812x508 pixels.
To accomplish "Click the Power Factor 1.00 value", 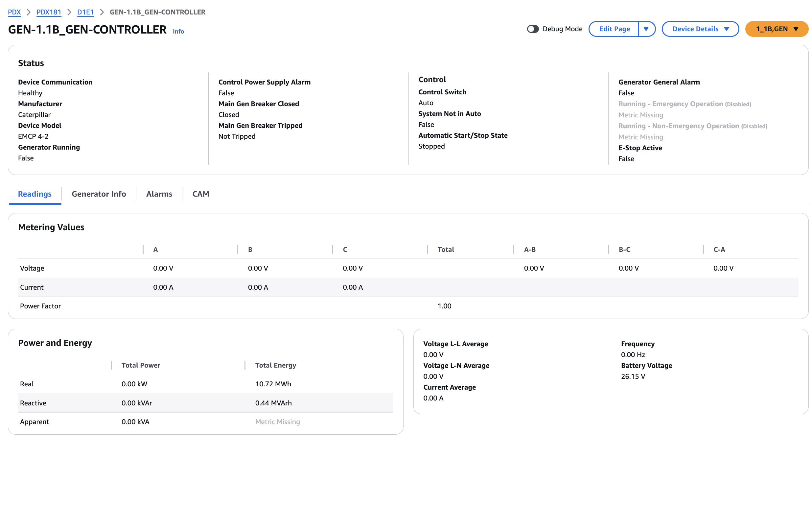I will (444, 306).
